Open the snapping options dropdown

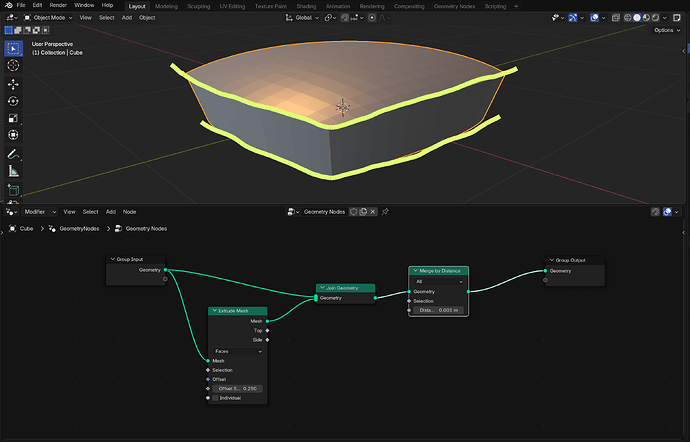click(357, 18)
